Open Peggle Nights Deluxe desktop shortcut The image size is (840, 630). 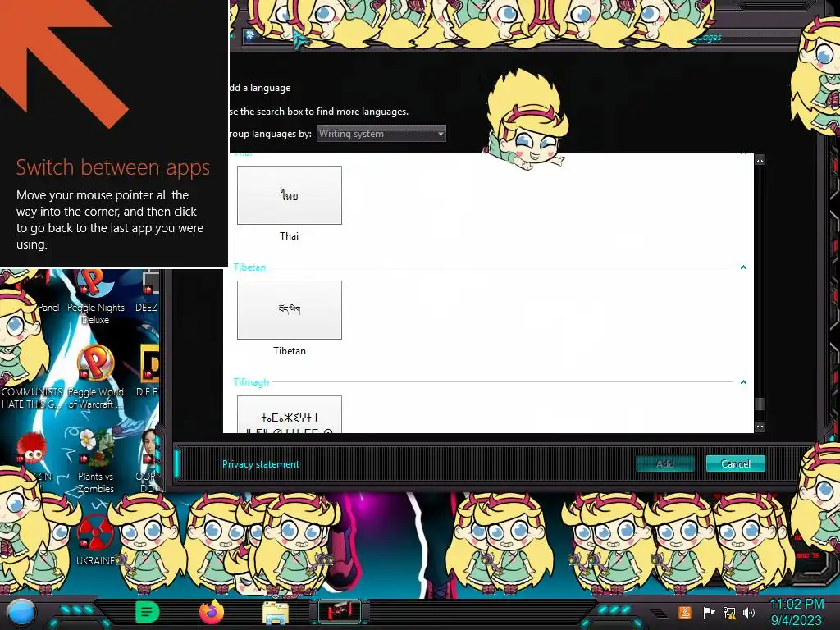(x=95, y=297)
